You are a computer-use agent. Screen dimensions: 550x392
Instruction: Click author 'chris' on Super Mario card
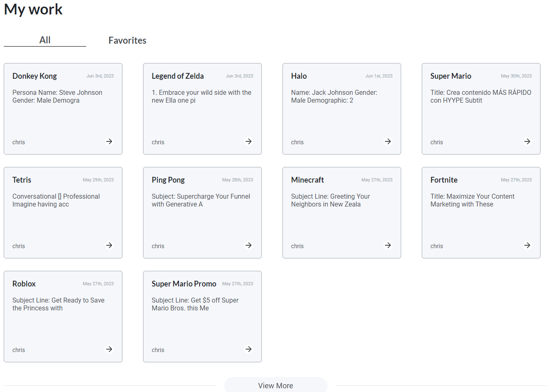pos(437,142)
